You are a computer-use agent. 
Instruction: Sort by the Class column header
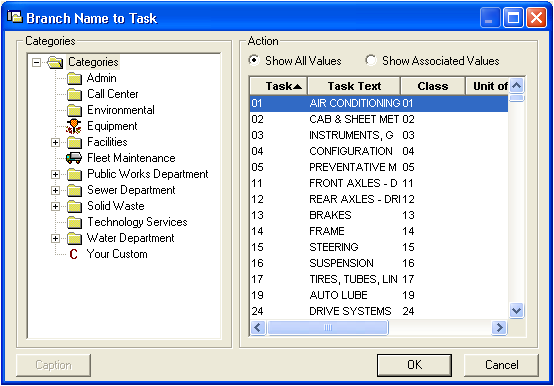tap(433, 86)
